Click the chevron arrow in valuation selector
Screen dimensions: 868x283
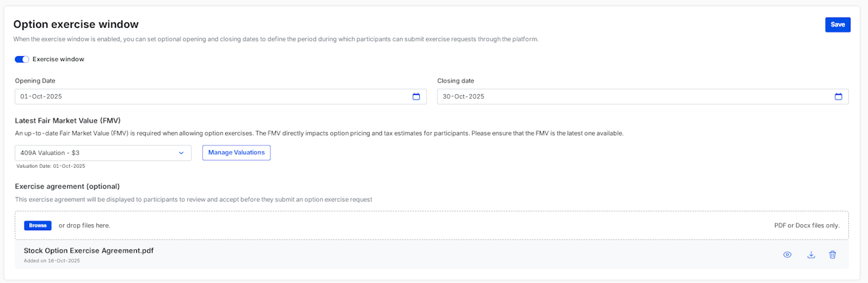[x=181, y=153]
